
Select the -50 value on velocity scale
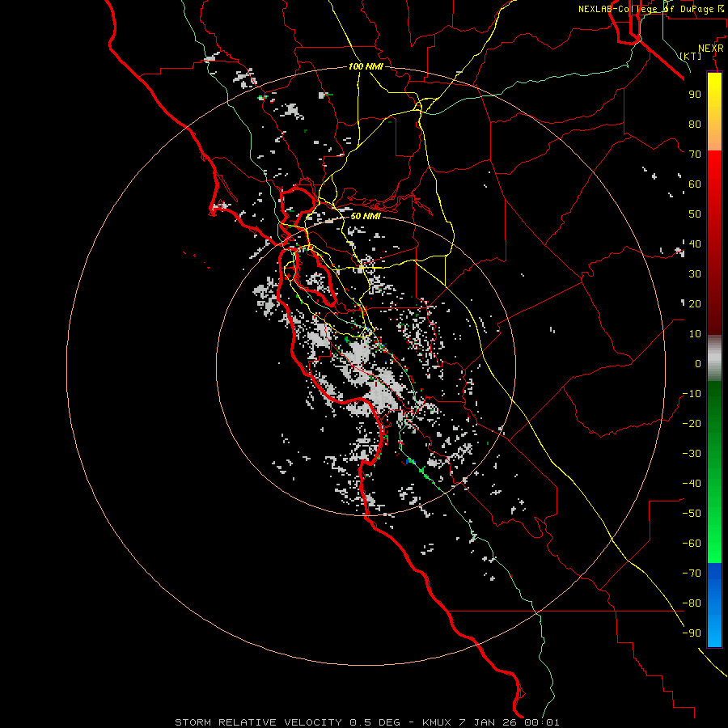[x=692, y=514]
